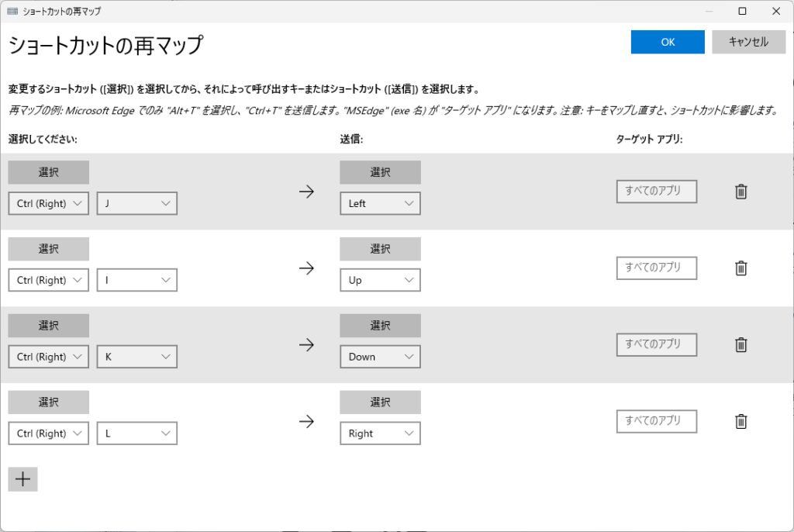Click 選択 above the Down send key

380,325
